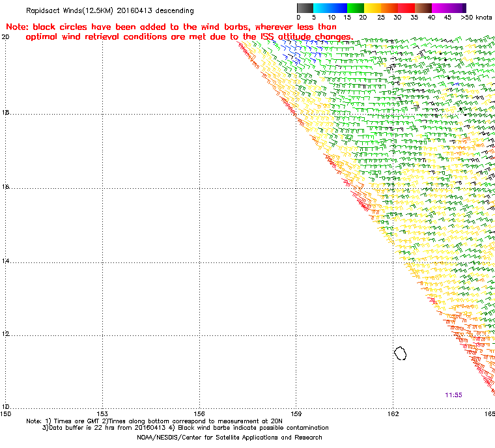Screen dimensions: 495x448
Task: Click the green 15-20 knots color segment
Action: 356,8
